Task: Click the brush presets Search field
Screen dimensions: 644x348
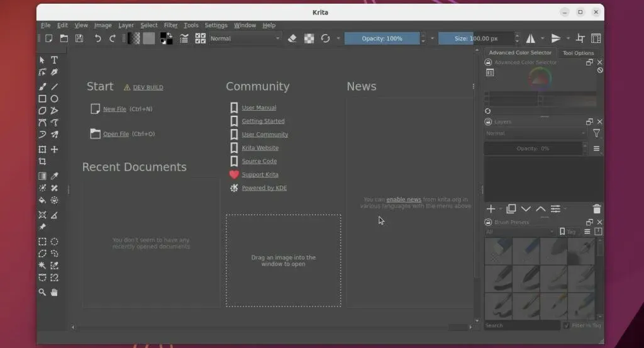Action: tap(522, 325)
